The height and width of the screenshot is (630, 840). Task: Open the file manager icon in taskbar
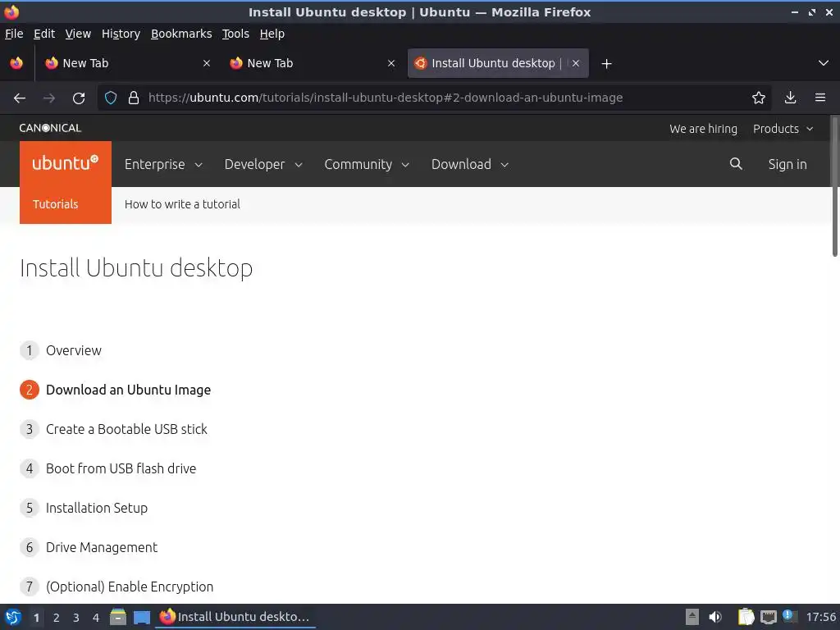(x=118, y=617)
